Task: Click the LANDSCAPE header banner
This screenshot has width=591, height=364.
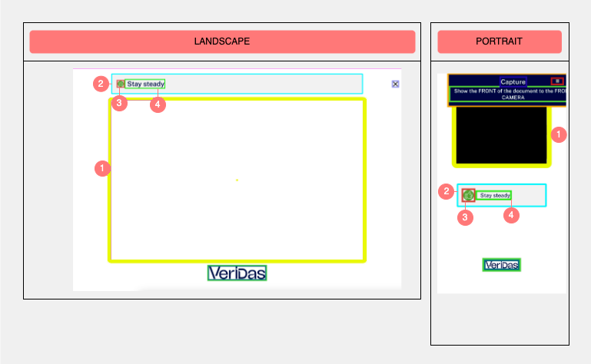Action: coord(222,41)
